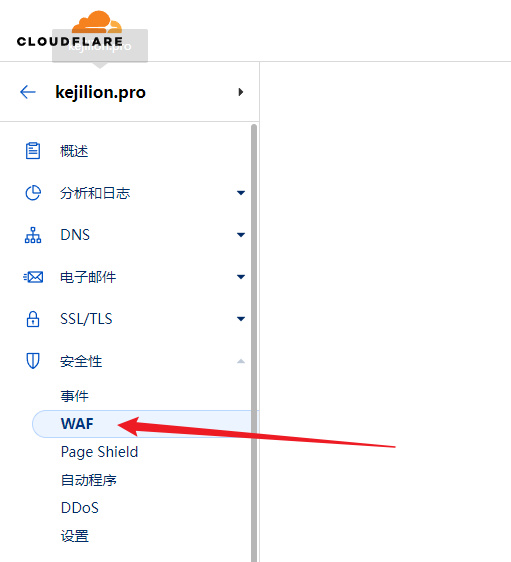
Task: Open the Page Shield page
Action: [x=99, y=452]
